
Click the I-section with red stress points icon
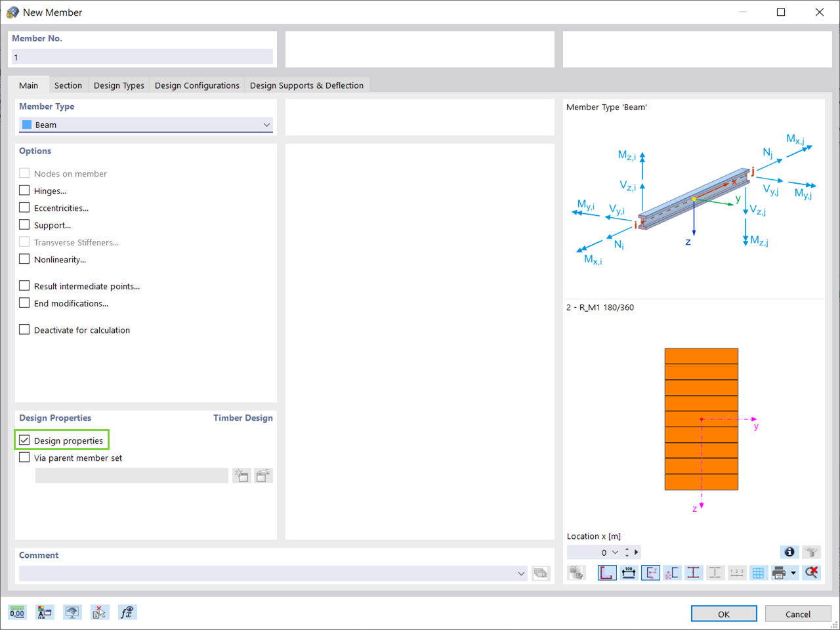pyautogui.click(x=694, y=573)
